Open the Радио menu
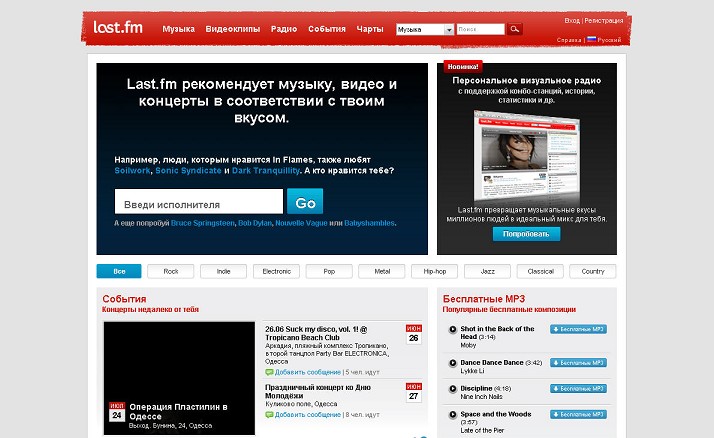Screen dimensions: 714x438 (x=284, y=29)
